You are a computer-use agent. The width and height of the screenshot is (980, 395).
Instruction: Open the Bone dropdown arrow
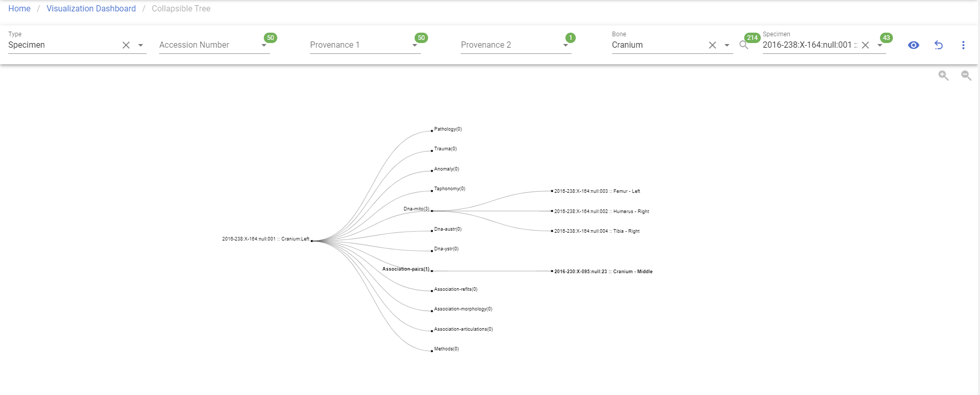coord(727,45)
